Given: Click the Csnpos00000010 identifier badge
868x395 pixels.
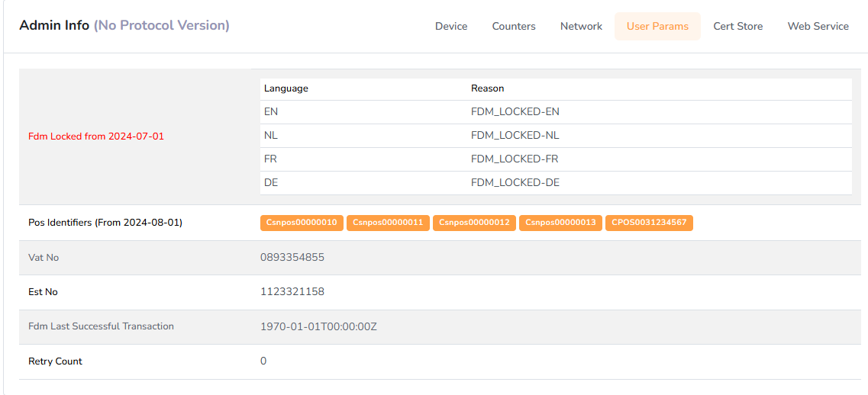Looking at the screenshot, I should tap(302, 223).
